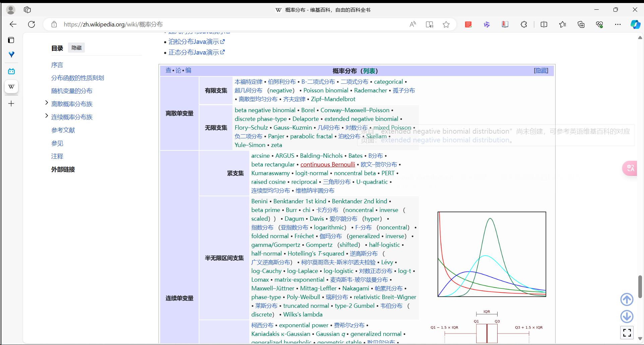The width and height of the screenshot is (644, 345).
Task: Click the scroll-to-bottom circle arrow
Action: (x=627, y=316)
